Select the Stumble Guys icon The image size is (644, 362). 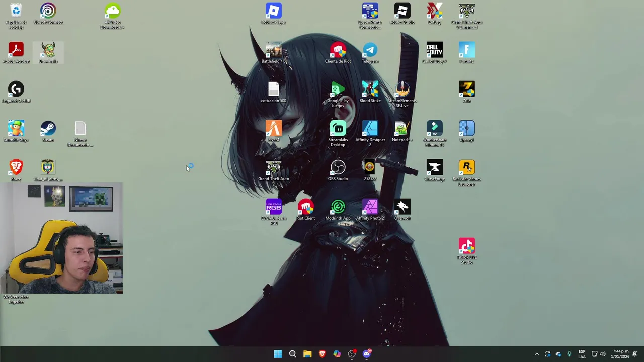tap(16, 132)
